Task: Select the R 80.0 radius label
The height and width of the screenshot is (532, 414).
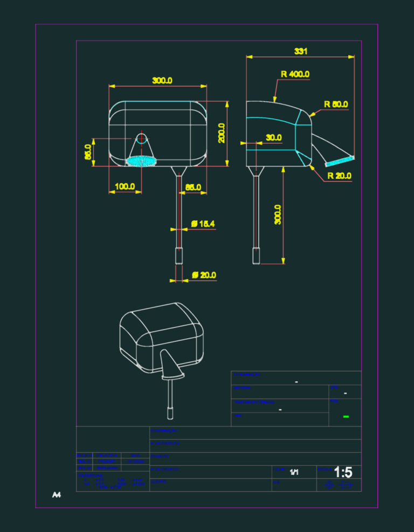Action: click(336, 104)
